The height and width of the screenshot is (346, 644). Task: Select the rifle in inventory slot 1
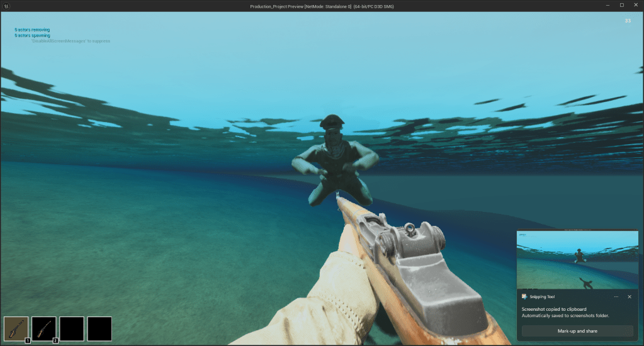click(x=16, y=328)
